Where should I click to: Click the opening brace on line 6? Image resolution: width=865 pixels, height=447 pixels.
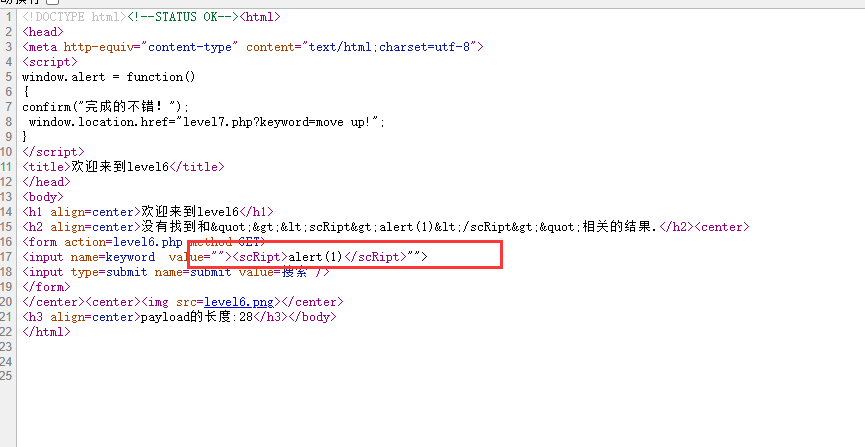click(x=25, y=92)
